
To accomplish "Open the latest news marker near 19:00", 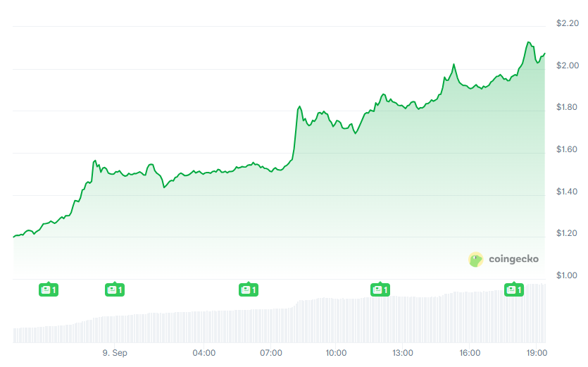I will point(514,290).
